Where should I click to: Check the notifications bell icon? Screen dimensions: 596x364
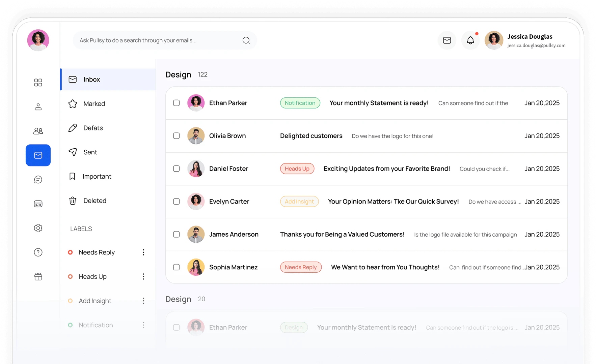pos(470,40)
